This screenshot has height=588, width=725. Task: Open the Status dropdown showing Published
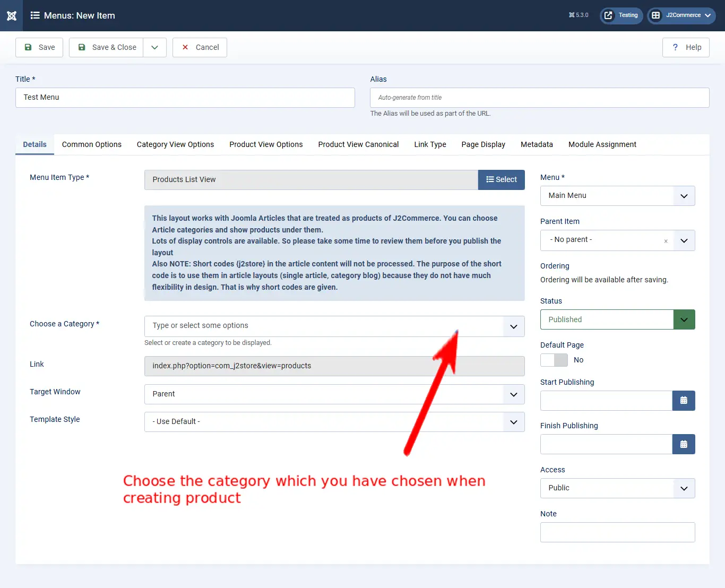point(617,319)
